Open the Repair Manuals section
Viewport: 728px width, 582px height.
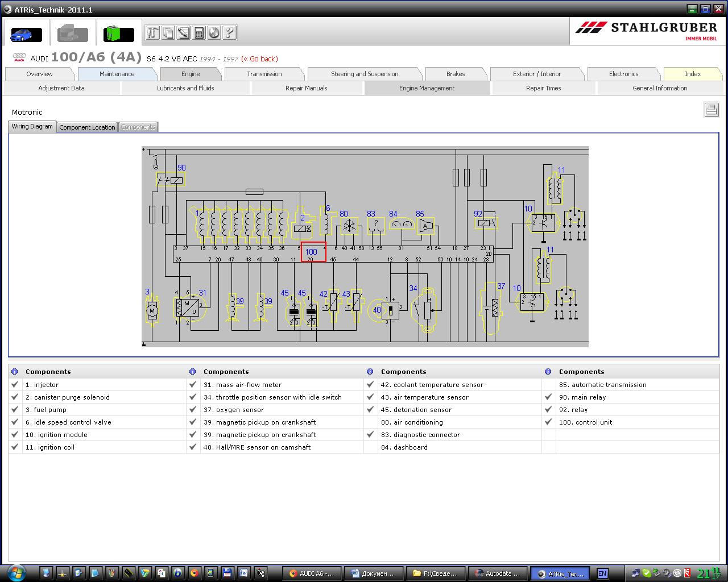tap(306, 88)
